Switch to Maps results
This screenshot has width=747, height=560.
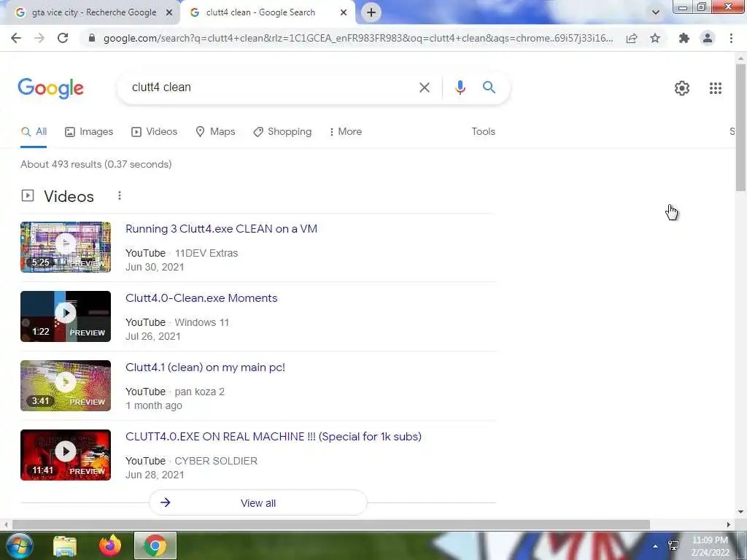click(x=215, y=131)
